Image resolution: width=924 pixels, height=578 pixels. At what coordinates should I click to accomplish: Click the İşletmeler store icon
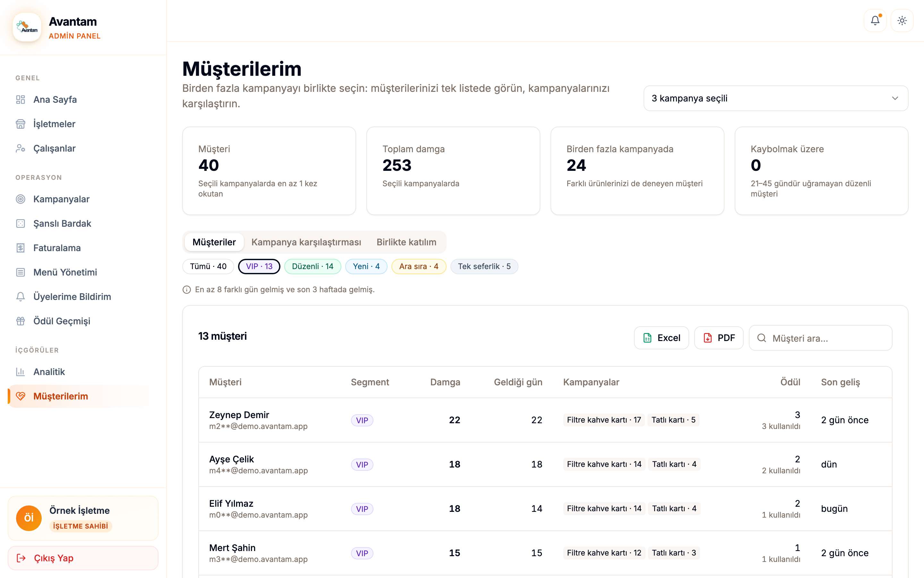click(21, 124)
